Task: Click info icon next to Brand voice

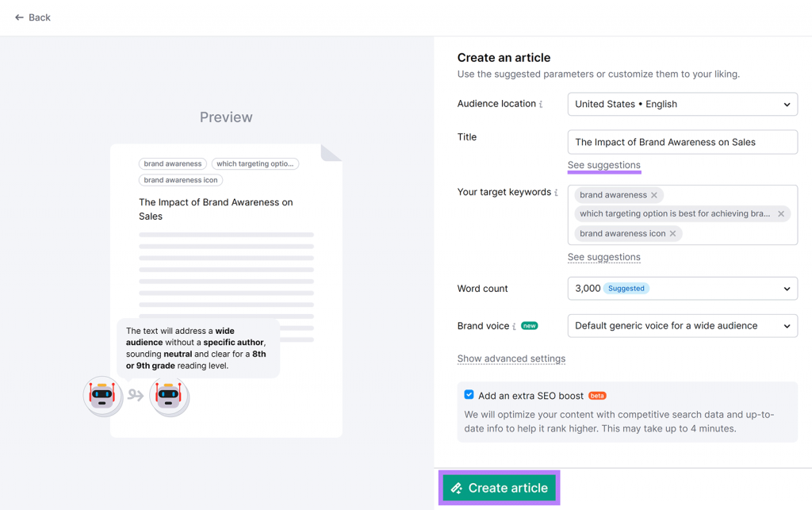Action: 514,327
